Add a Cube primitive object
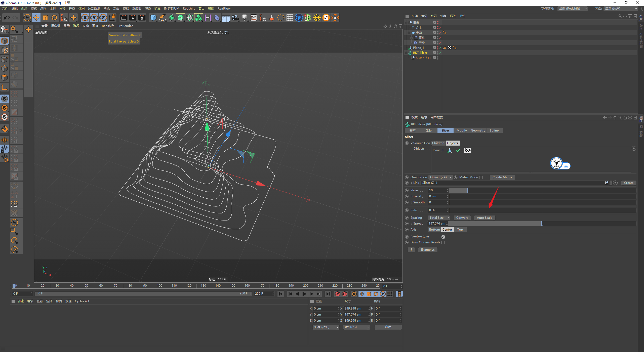Viewport: 644px width, 352px height. (x=153, y=18)
